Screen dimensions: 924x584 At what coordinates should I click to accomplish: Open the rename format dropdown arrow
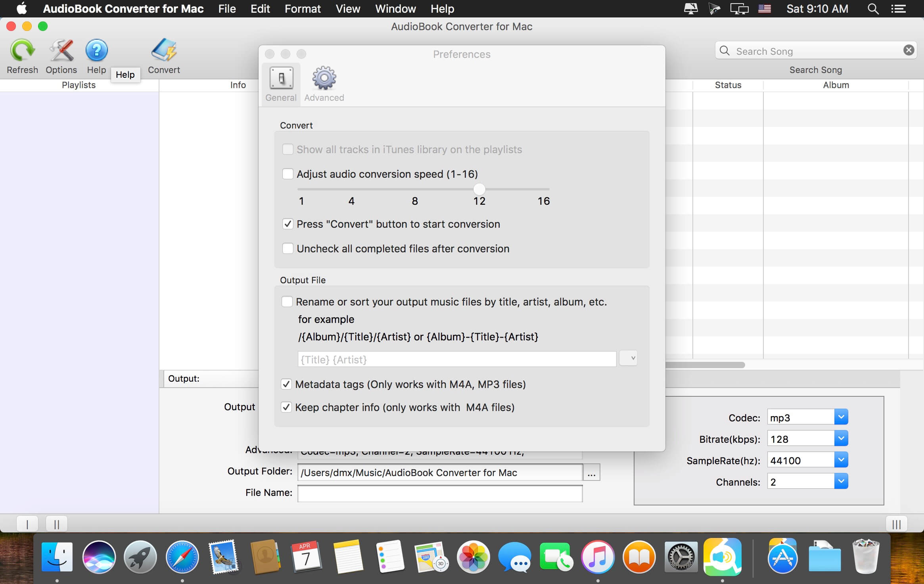click(x=629, y=358)
